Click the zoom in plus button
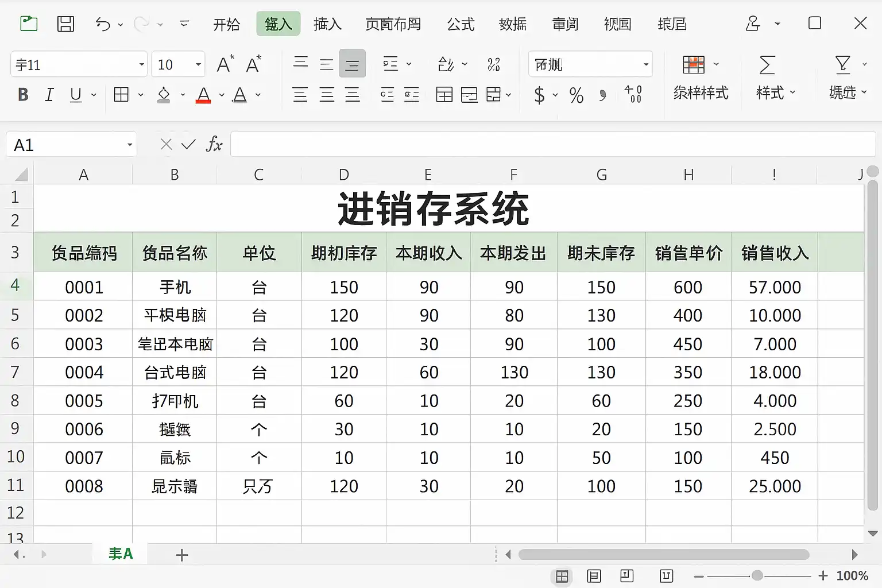882x588 pixels. tap(823, 576)
